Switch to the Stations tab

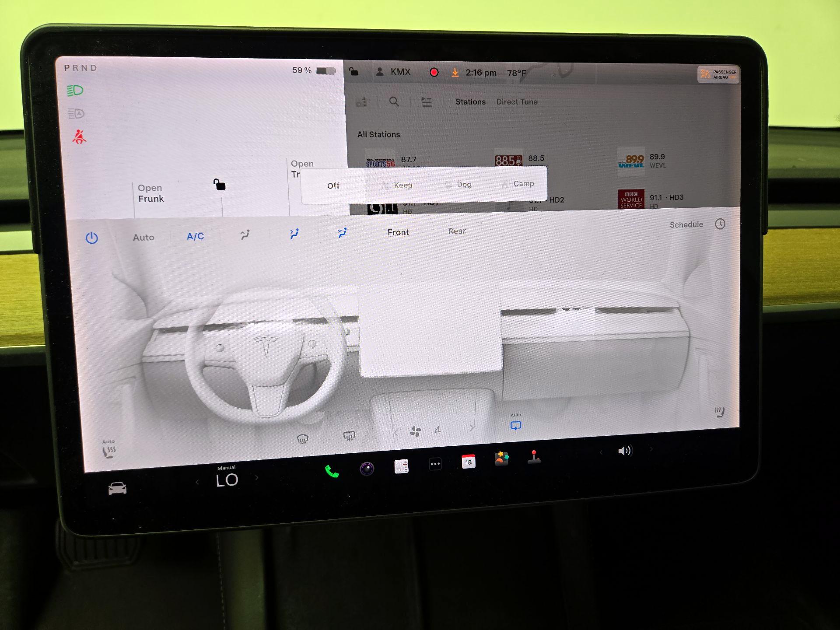click(470, 102)
